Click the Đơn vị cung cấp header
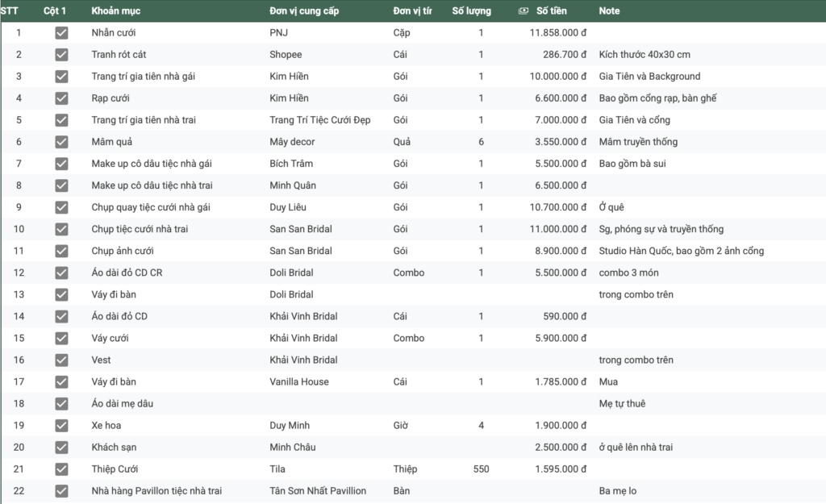This screenshot has height=504, width=826. 304,10
